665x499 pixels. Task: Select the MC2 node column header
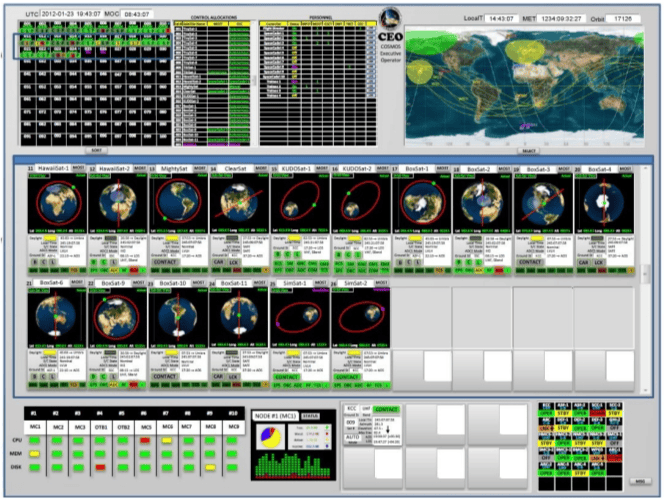[x=57, y=426]
